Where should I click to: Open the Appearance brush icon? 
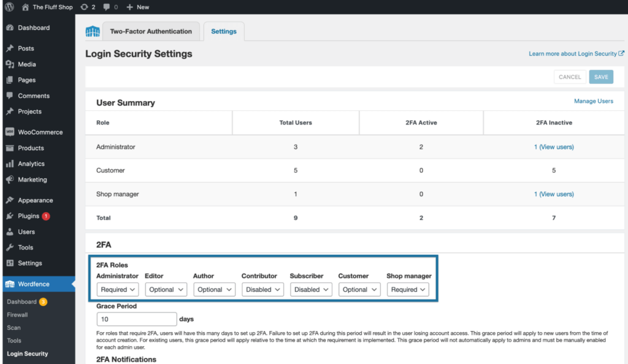(x=9, y=200)
